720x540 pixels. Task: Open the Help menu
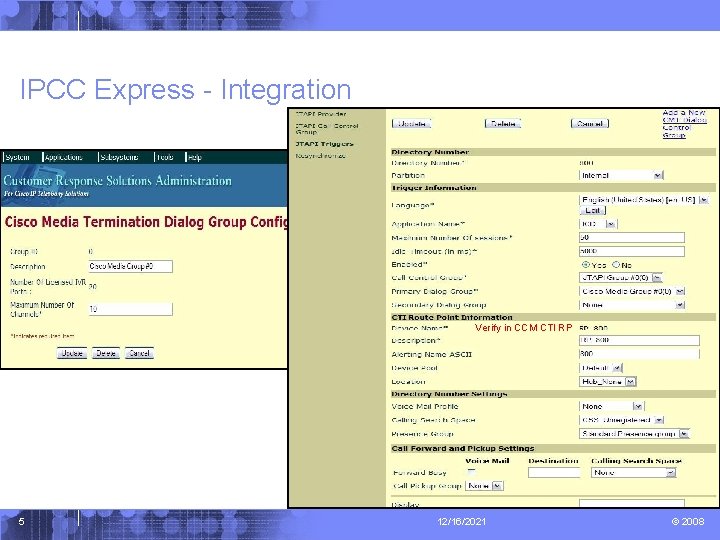(195, 157)
